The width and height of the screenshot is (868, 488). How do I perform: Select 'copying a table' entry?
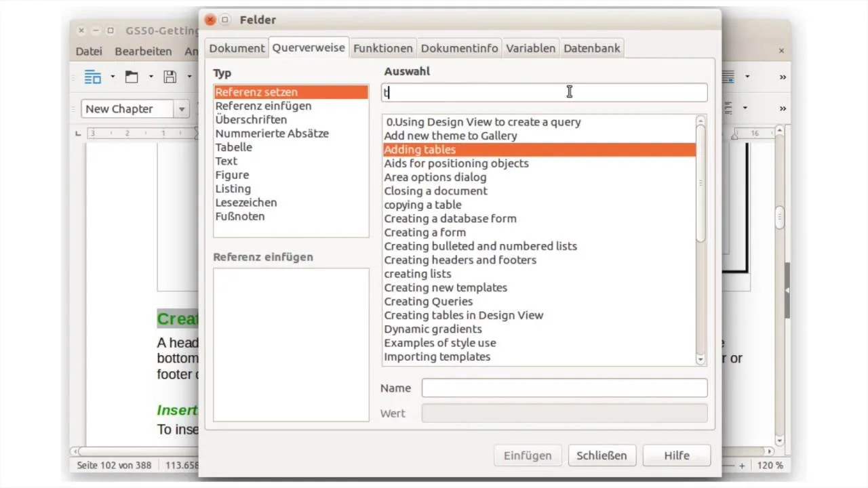(x=539, y=205)
